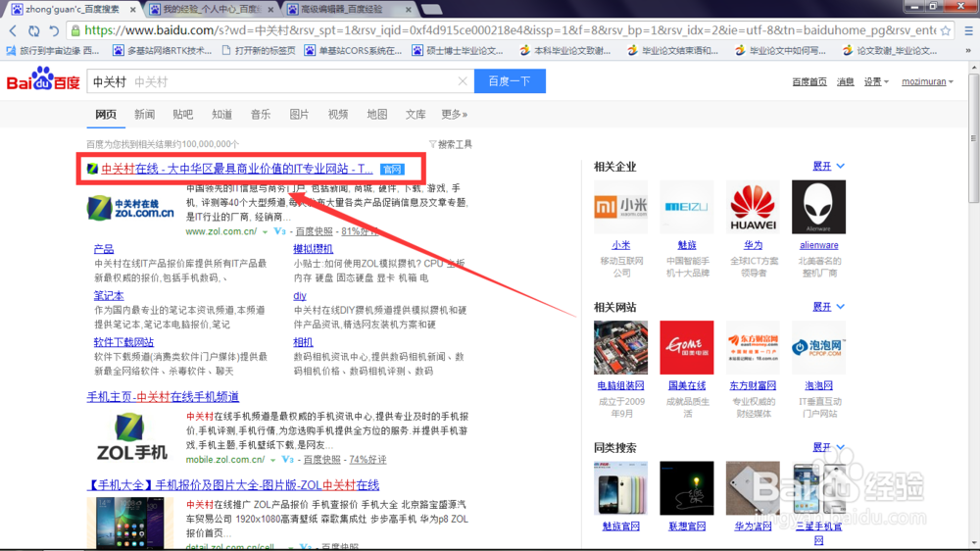This screenshot has height=551, width=980.
Task: Click the page vertical scrollbar thumb
Action: click(973, 137)
